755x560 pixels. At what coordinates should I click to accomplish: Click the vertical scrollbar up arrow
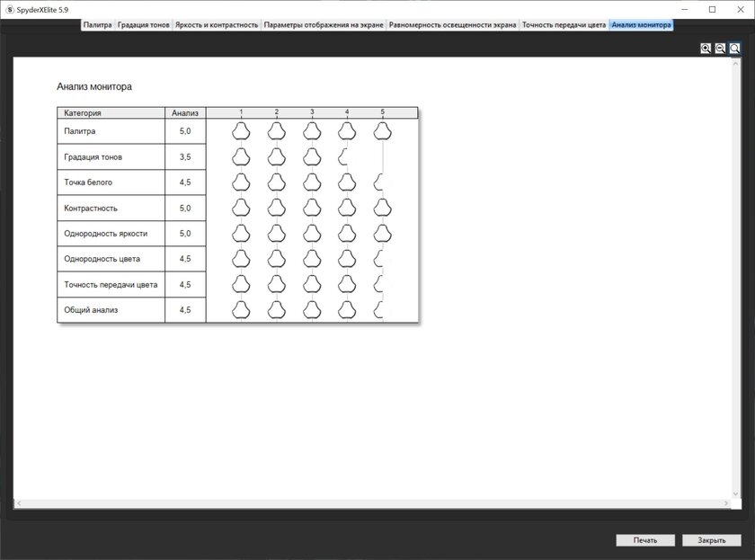click(x=735, y=63)
